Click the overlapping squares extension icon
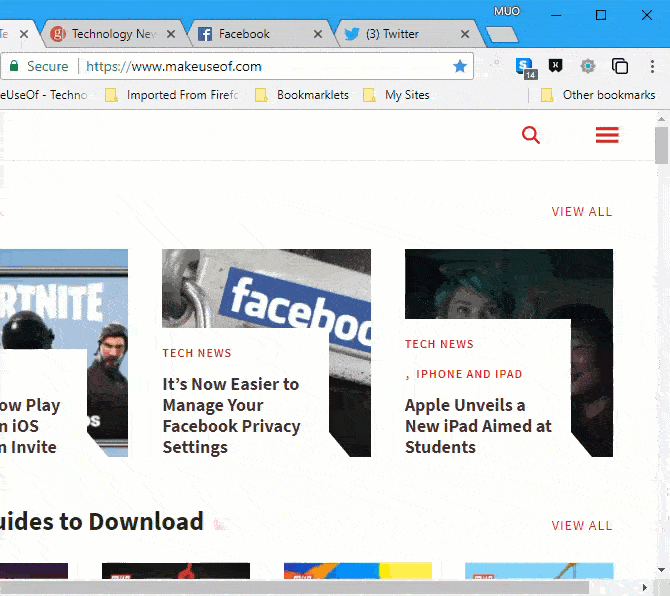This screenshot has height=596, width=670. (x=620, y=66)
